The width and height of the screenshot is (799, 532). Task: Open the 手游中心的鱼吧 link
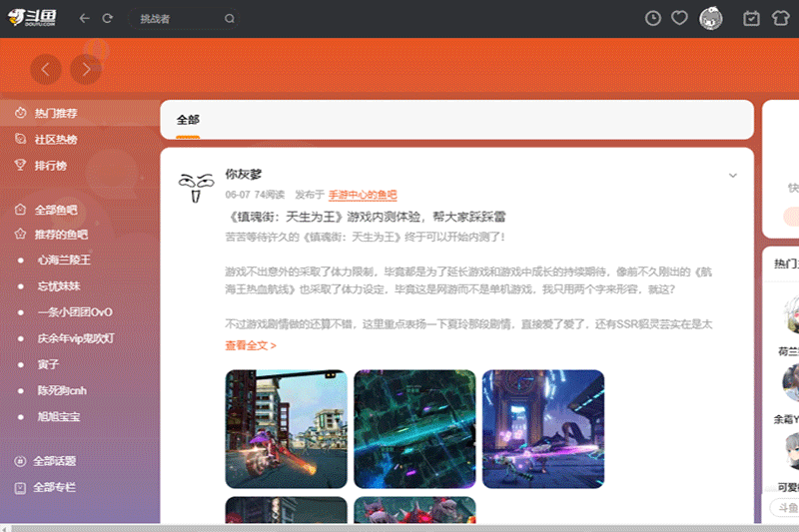click(x=363, y=195)
